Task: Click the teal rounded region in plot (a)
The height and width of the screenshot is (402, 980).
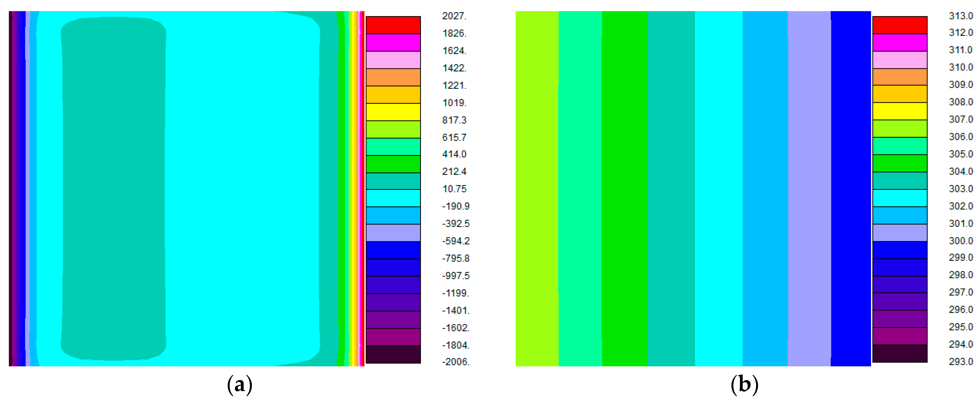Action: point(113,188)
